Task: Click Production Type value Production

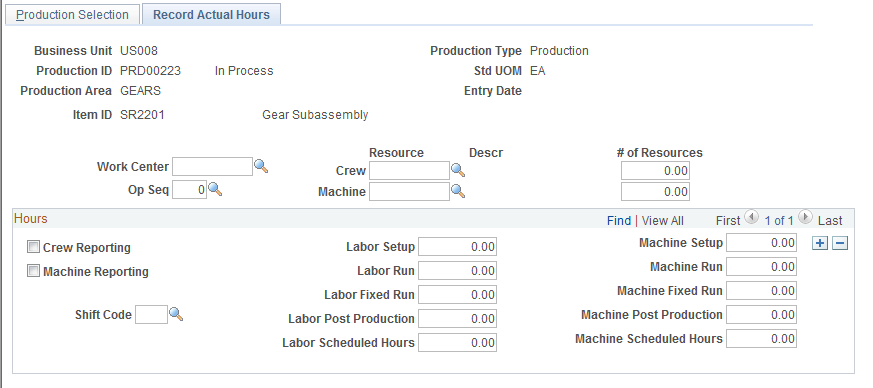Action: coord(559,51)
